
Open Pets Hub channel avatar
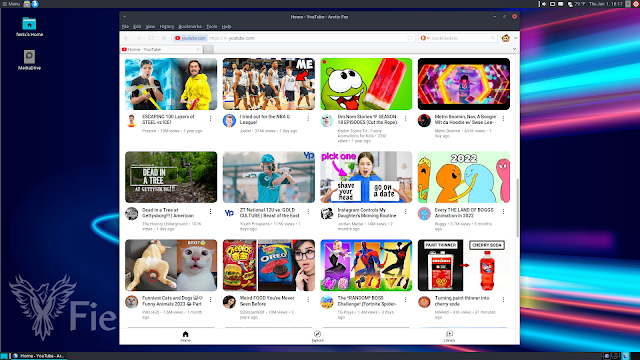point(131,302)
